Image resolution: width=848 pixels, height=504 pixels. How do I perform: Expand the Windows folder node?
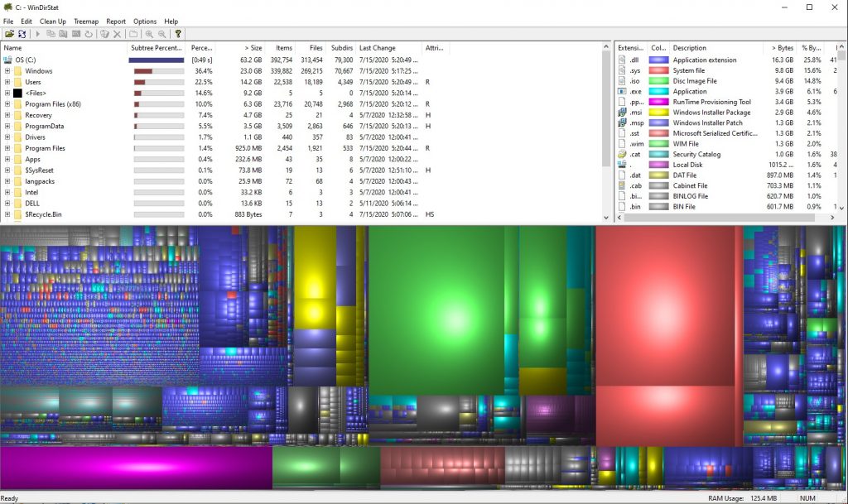[7, 71]
